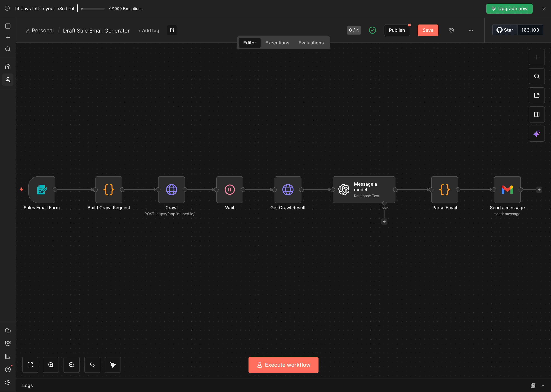Switch to the Evaluations tab
This screenshot has height=392, width=551.
click(311, 43)
